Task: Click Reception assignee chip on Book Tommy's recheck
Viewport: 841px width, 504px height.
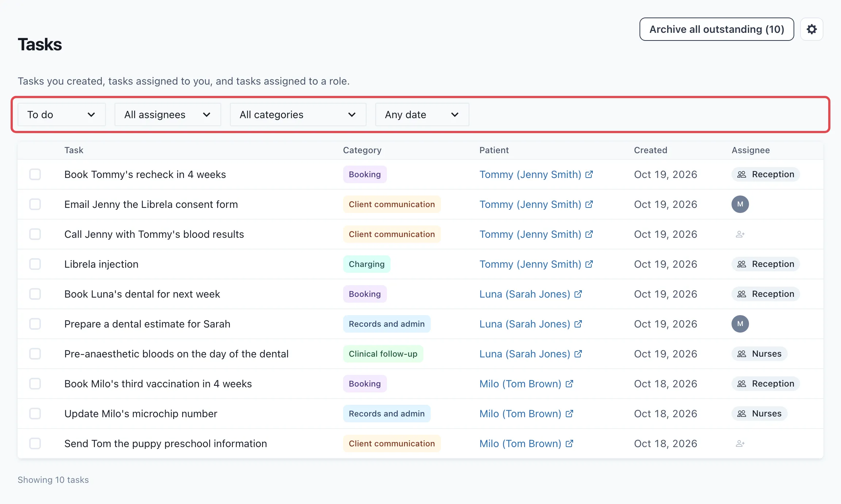Action: [765, 174]
